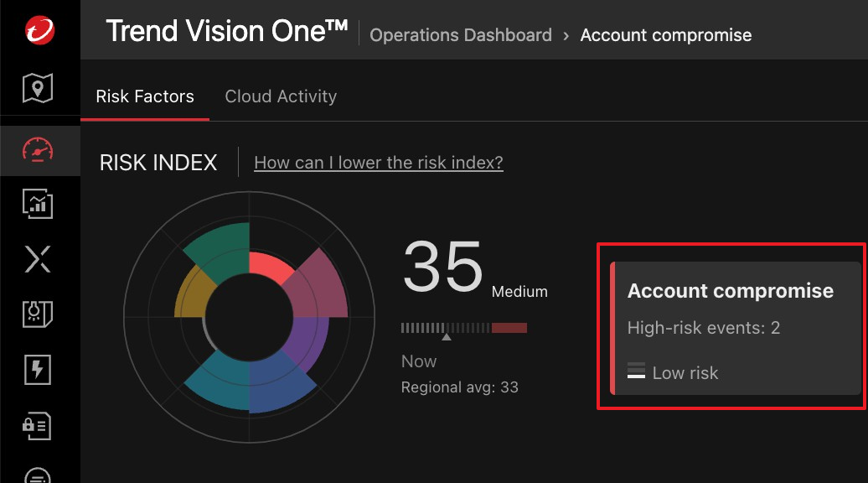This screenshot has width=868, height=483.
Task: Click 'How can I lower the risk index?' link
Action: (x=379, y=163)
